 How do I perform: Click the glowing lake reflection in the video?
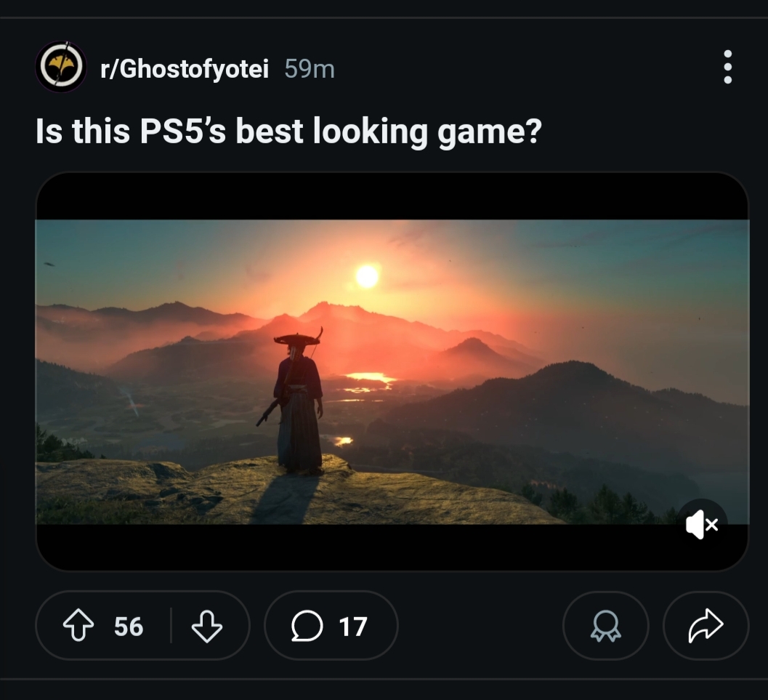368,378
